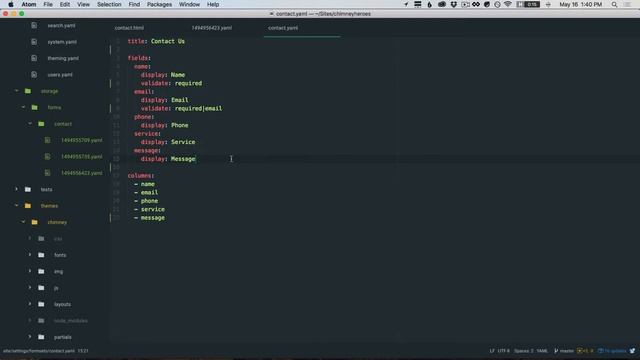Open the Help menu
The height and width of the screenshot is (360, 640).
213,4
